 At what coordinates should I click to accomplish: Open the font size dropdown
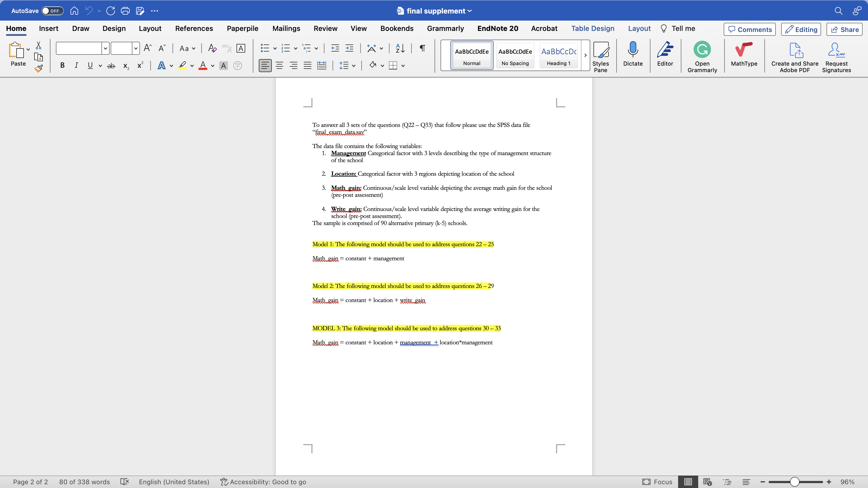point(136,49)
